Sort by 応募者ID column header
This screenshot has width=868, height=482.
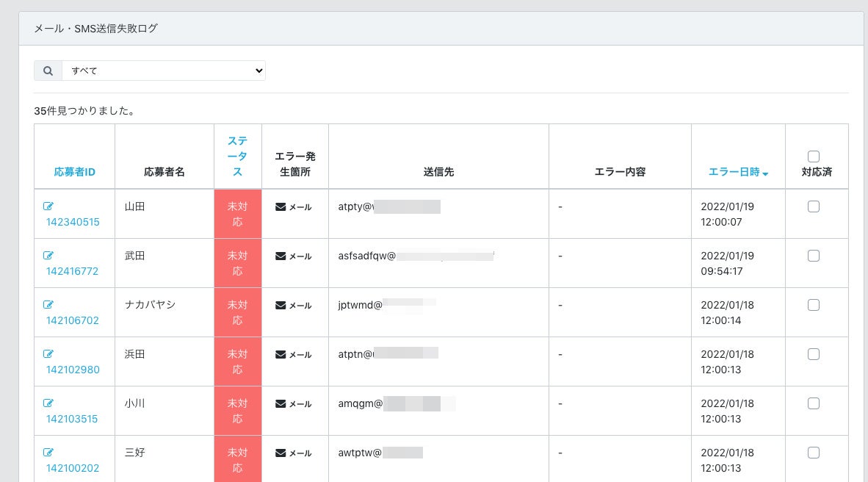tap(74, 172)
